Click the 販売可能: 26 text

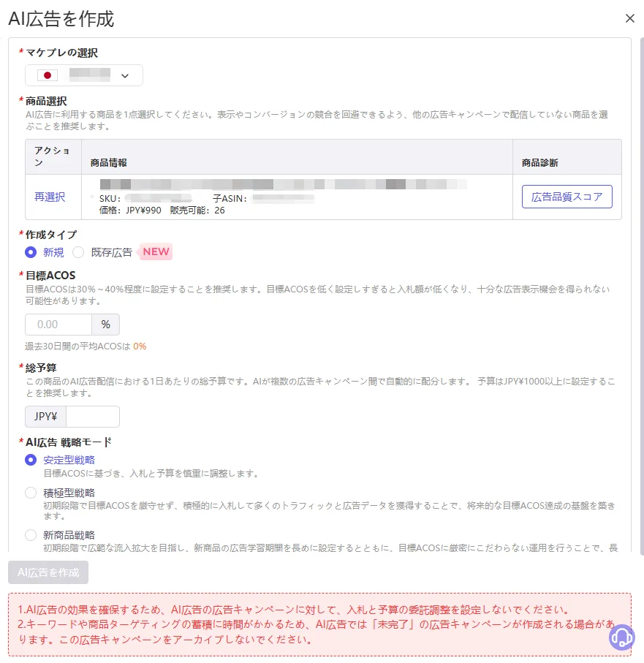coord(197,210)
